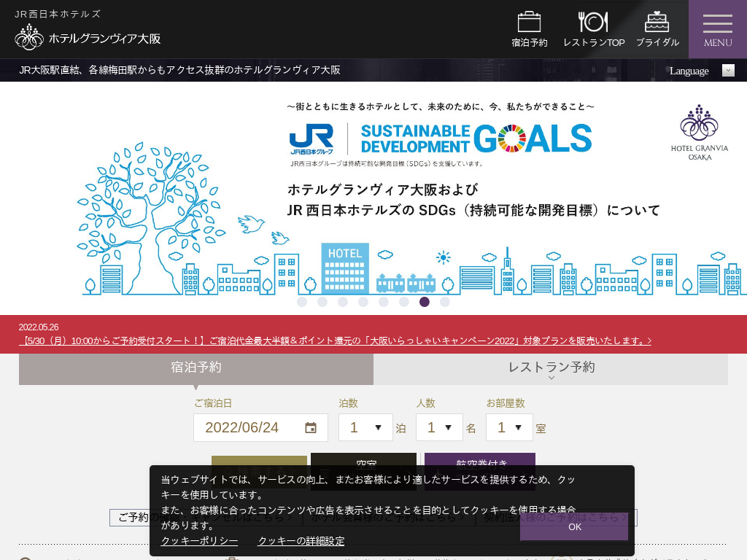Open the 宿泊予約 suitcase icon in the header
The height and width of the screenshot is (560, 747).
[x=529, y=29]
